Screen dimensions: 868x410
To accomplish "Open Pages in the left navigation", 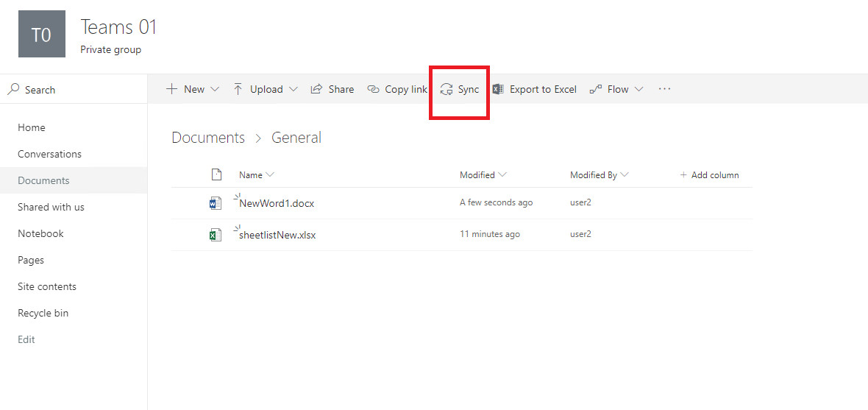I will tap(31, 261).
